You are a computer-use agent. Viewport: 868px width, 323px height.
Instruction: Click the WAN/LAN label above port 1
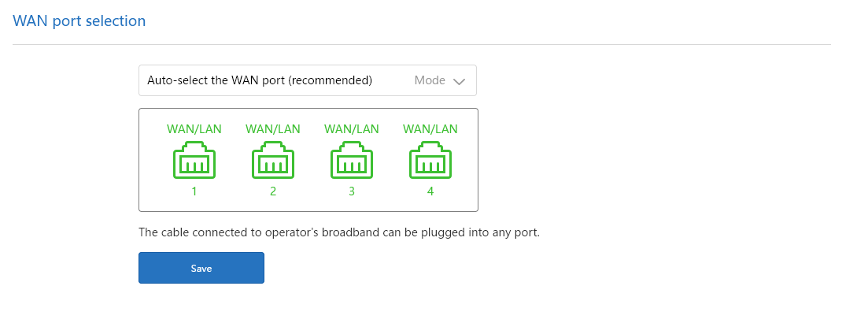(194, 129)
